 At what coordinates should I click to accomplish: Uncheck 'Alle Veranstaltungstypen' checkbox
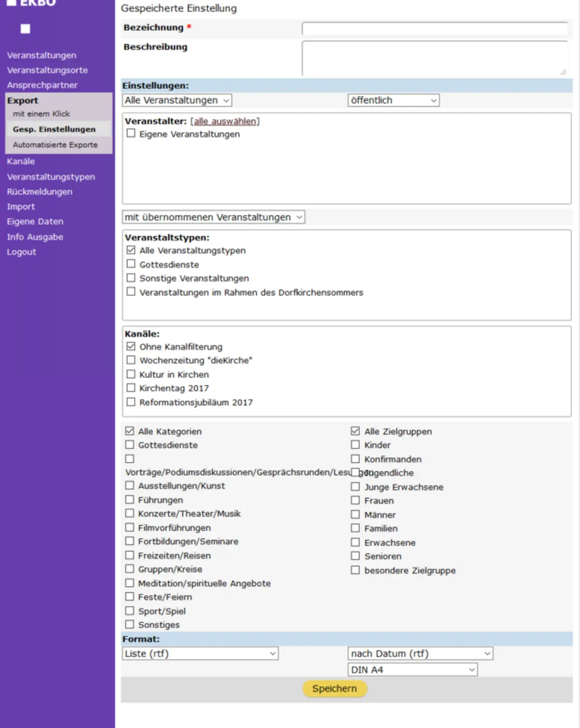point(131,250)
